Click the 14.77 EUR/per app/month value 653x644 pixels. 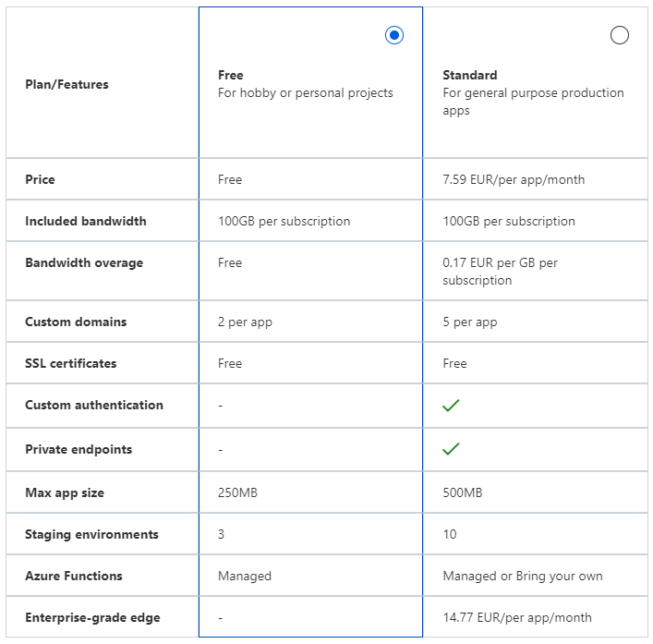click(x=517, y=617)
